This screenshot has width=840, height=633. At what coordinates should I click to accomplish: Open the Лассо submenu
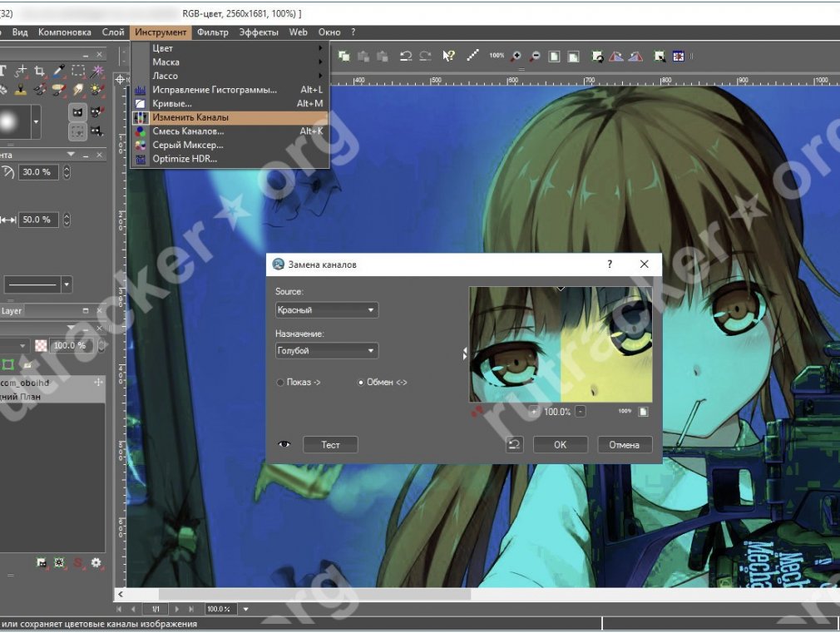click(230, 77)
